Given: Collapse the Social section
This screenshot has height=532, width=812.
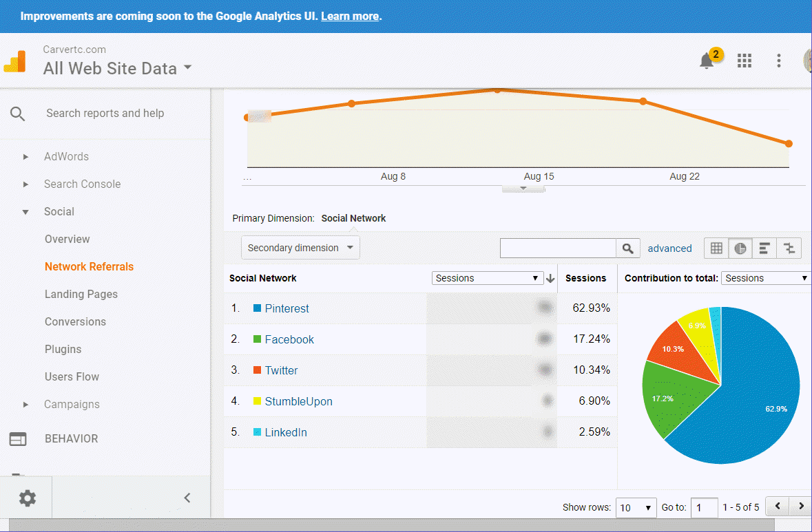Looking at the screenshot, I should 25,212.
